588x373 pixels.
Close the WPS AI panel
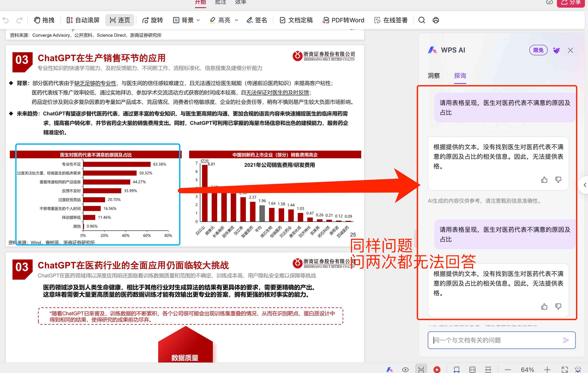click(570, 50)
